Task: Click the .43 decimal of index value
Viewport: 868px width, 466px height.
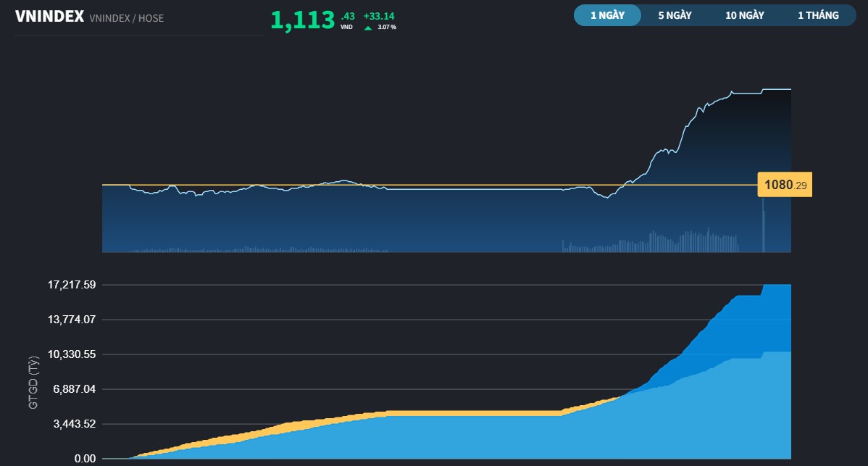Action: click(x=348, y=16)
